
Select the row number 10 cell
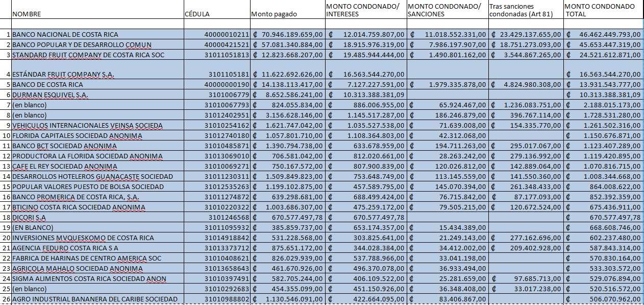[6, 136]
